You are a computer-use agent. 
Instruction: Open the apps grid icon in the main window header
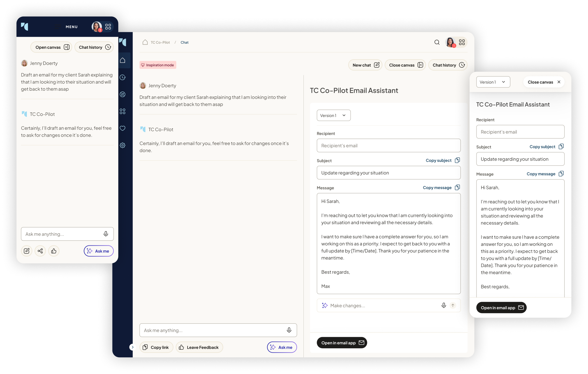pyautogui.click(x=462, y=42)
